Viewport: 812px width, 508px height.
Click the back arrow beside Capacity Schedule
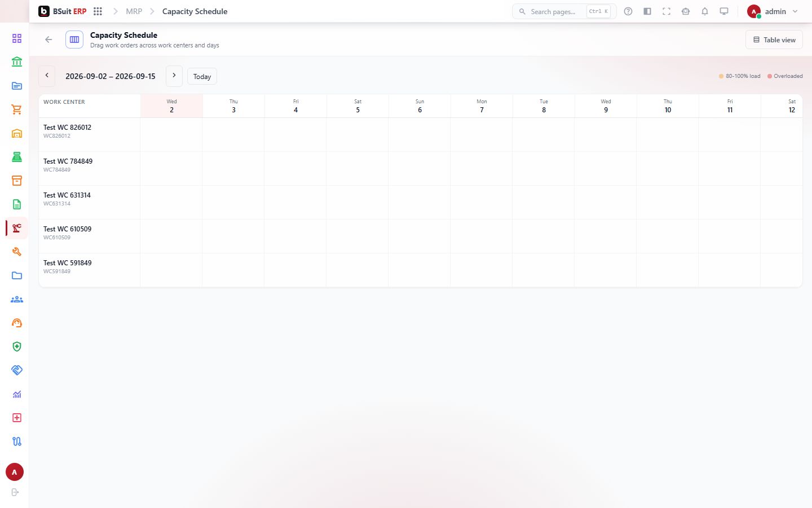click(x=48, y=40)
